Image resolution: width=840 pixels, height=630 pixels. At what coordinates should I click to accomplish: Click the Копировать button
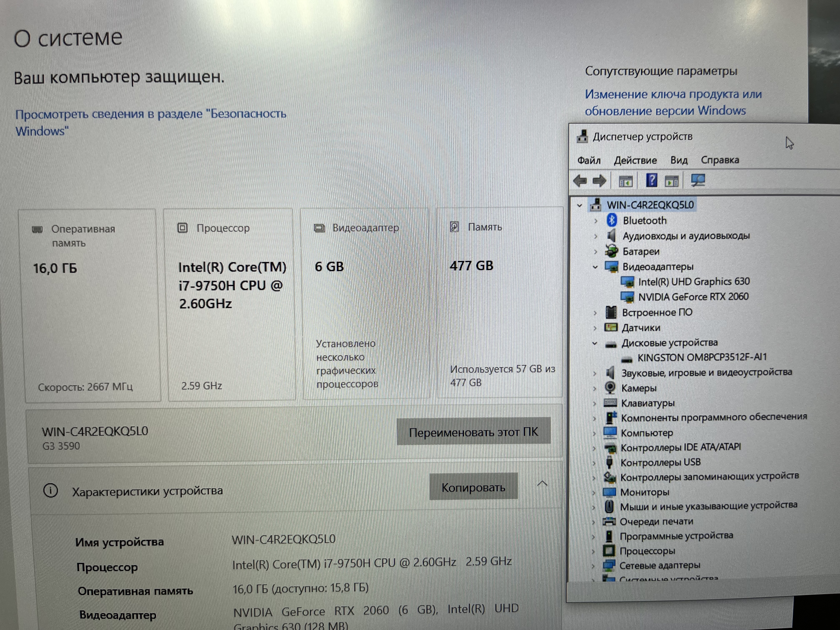[473, 487]
